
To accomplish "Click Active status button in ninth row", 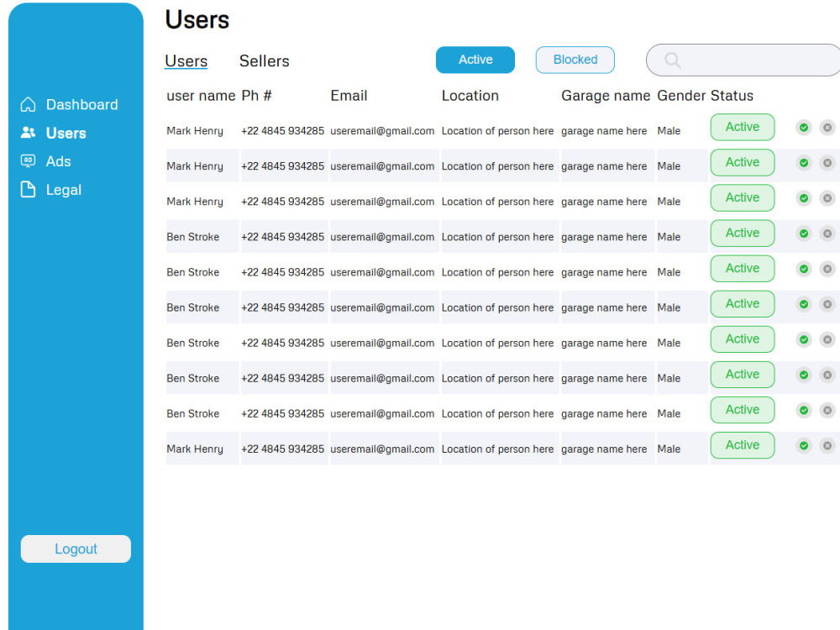I will (743, 410).
